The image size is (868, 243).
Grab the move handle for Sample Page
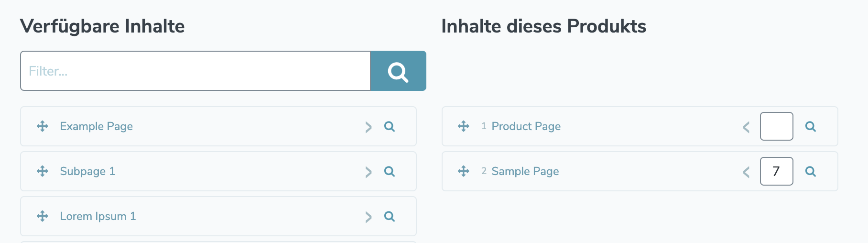tap(464, 171)
